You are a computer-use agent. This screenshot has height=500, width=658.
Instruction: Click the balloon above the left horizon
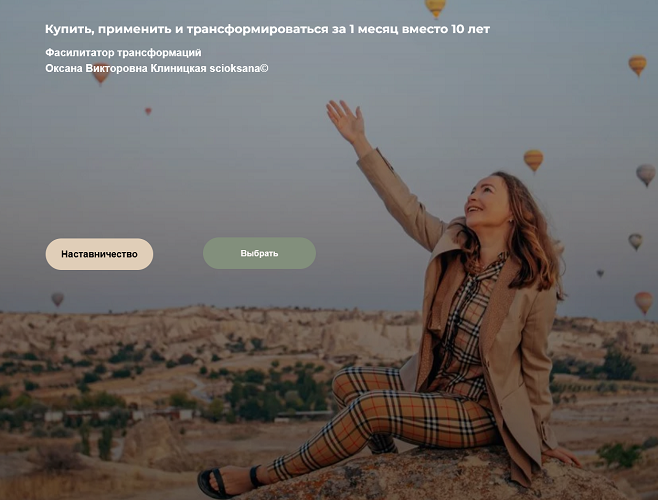point(57,299)
